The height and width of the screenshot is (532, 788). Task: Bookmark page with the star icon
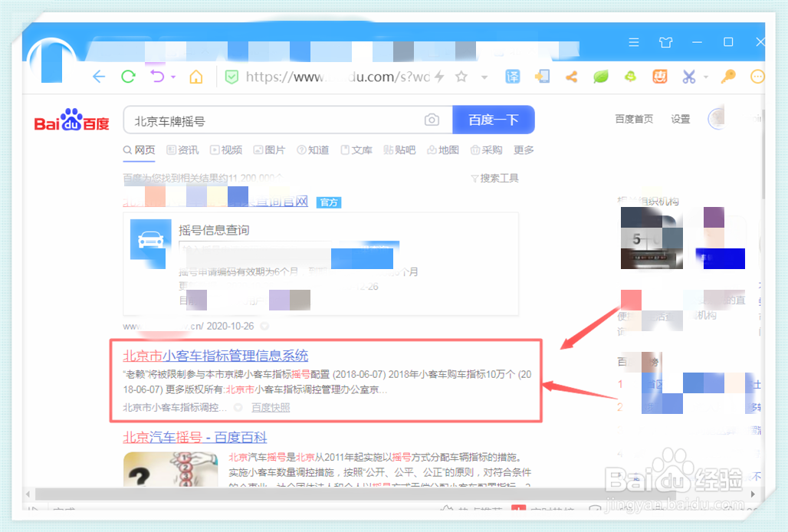pos(461,77)
